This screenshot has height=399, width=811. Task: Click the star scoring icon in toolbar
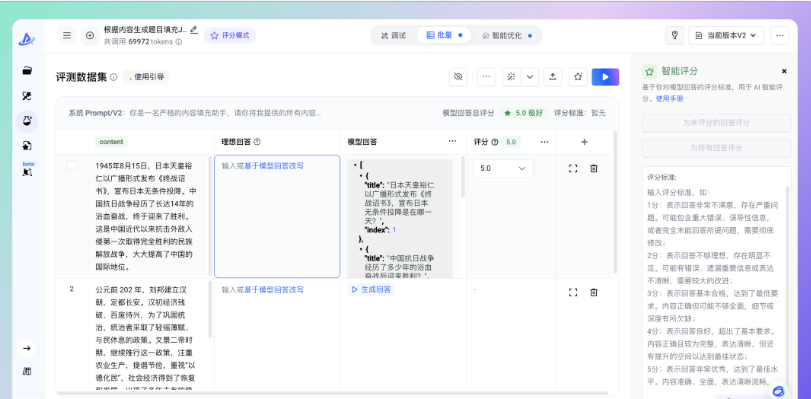(x=578, y=77)
